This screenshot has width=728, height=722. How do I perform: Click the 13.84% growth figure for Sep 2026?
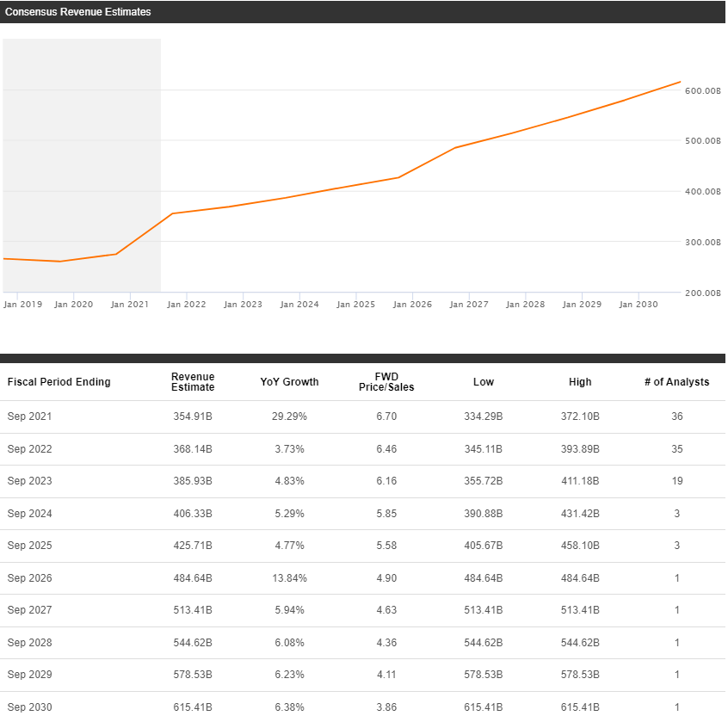point(289,578)
